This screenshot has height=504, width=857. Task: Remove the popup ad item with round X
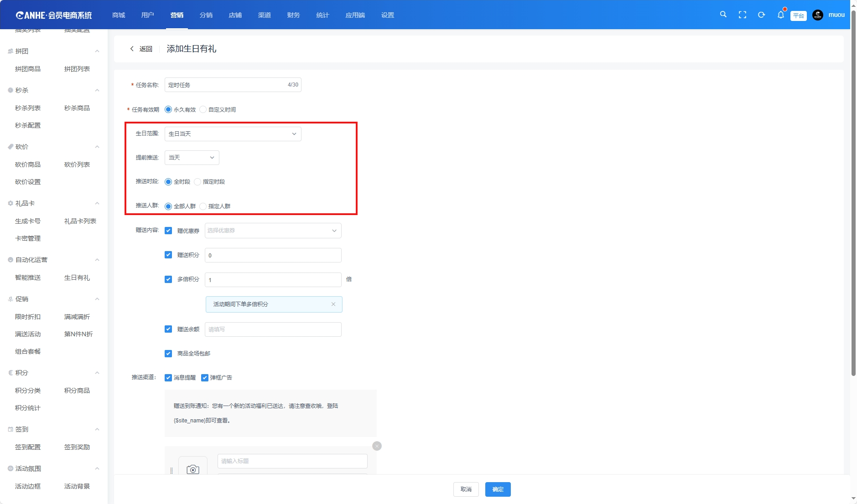tap(377, 446)
